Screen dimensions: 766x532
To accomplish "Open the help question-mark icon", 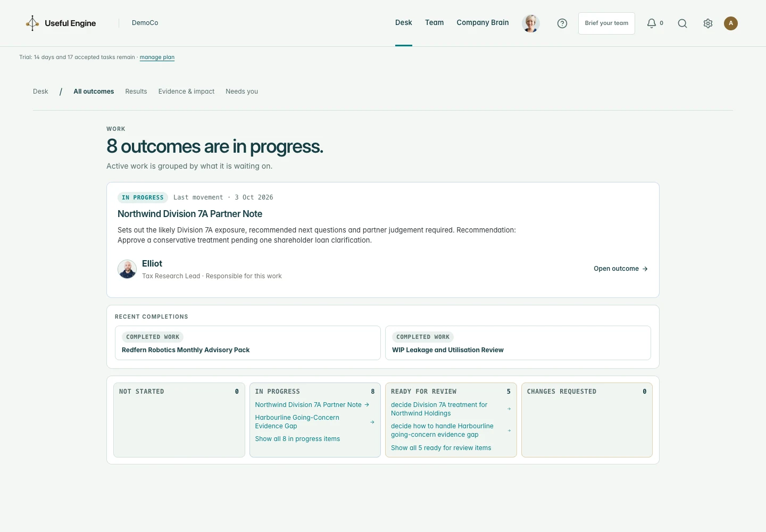I will (562, 23).
